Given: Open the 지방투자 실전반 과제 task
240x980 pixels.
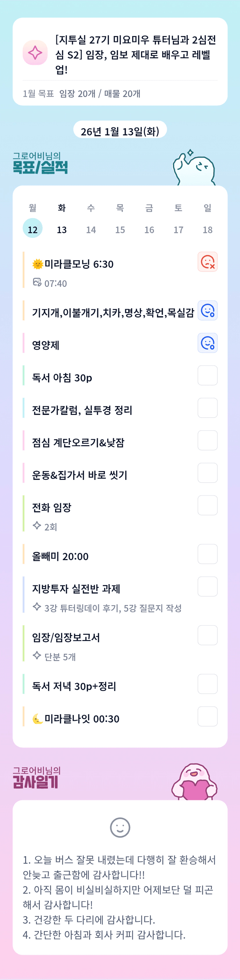Looking at the screenshot, I should click(x=76, y=589).
